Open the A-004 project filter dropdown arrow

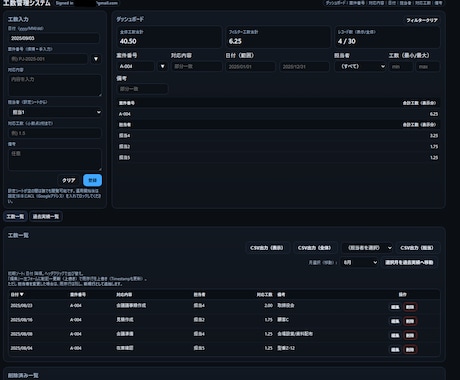pos(162,66)
